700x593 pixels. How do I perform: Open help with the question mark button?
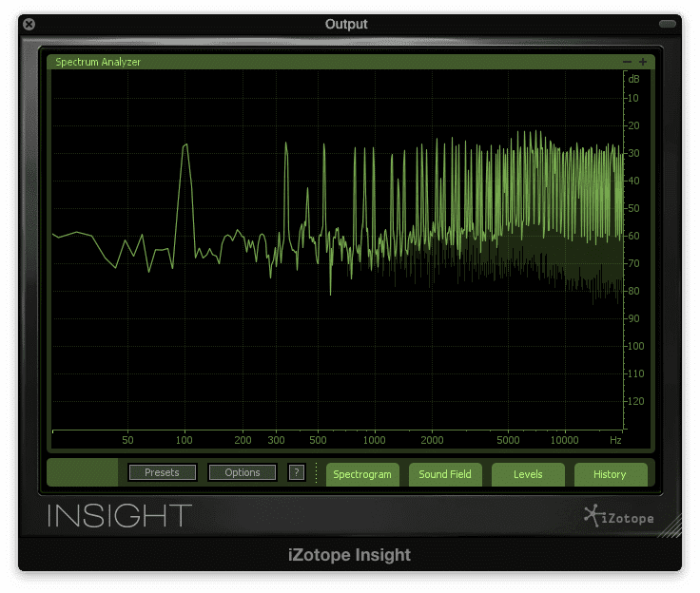296,472
